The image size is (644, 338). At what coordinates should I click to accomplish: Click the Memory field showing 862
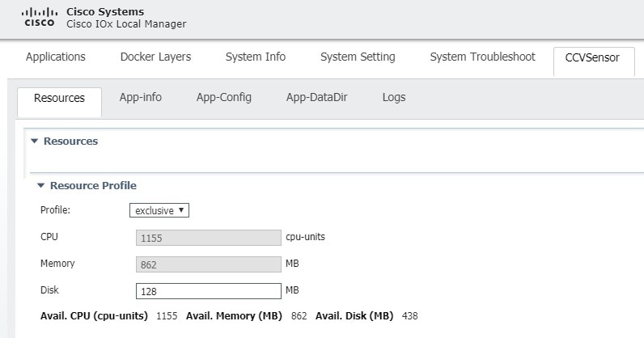click(209, 264)
